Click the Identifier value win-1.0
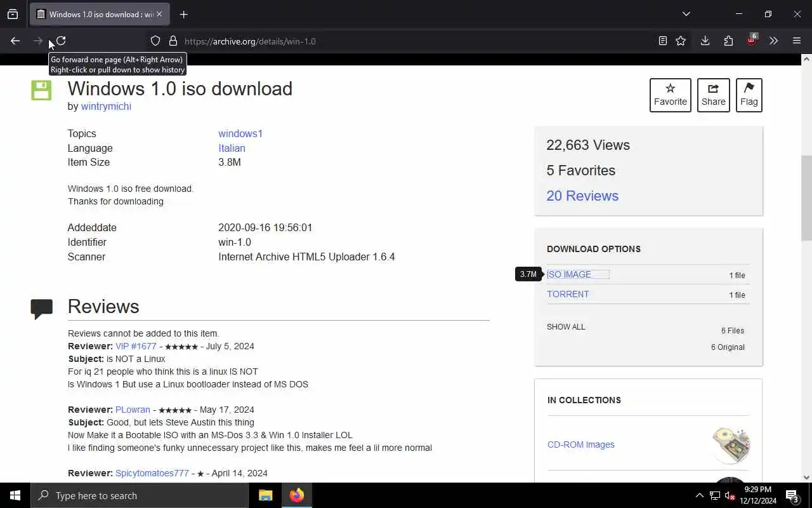The height and width of the screenshot is (508, 812). point(235,243)
